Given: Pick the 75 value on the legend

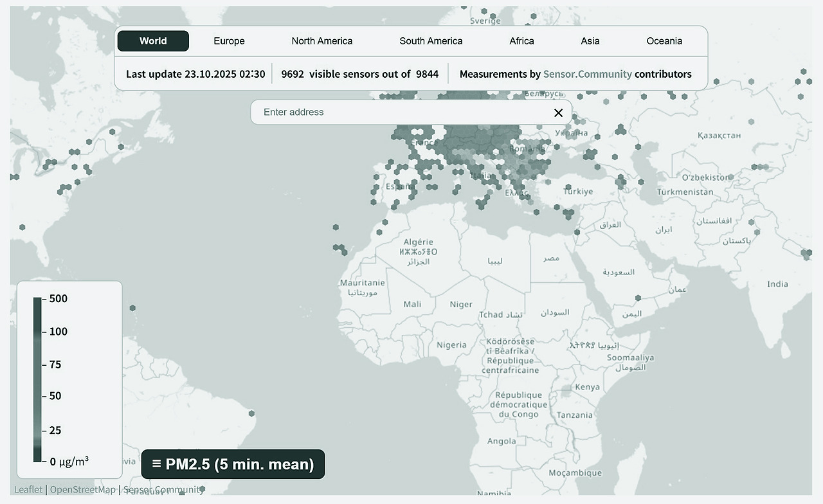Looking at the screenshot, I should click(55, 364).
